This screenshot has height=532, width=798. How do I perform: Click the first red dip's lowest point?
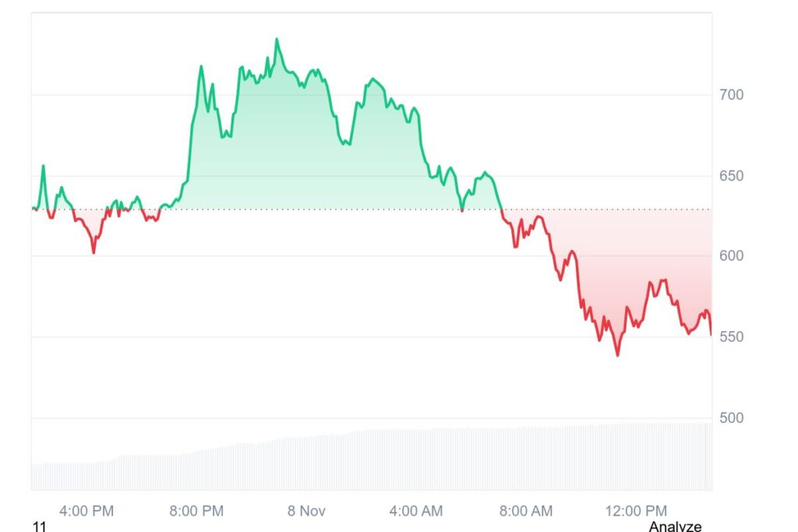tap(94, 252)
